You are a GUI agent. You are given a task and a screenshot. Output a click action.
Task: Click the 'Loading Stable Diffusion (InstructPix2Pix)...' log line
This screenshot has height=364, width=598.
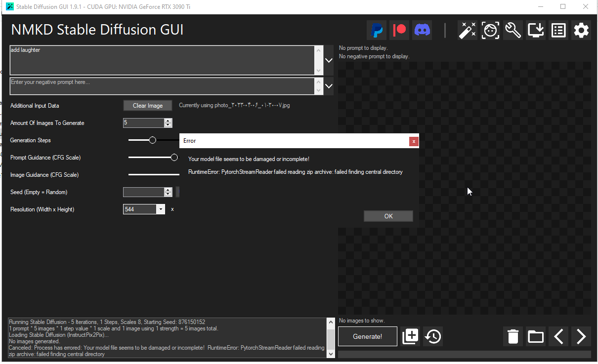click(59, 335)
